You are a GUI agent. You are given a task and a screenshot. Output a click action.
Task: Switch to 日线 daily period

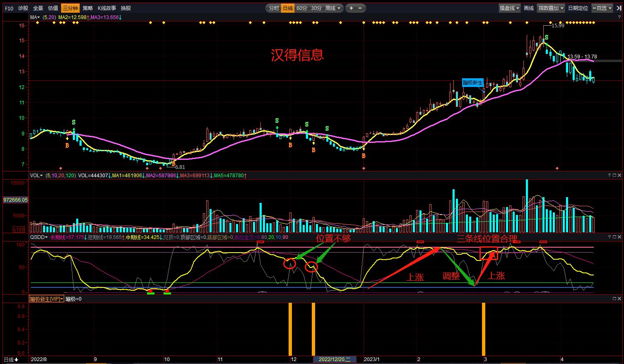pyautogui.click(x=288, y=8)
